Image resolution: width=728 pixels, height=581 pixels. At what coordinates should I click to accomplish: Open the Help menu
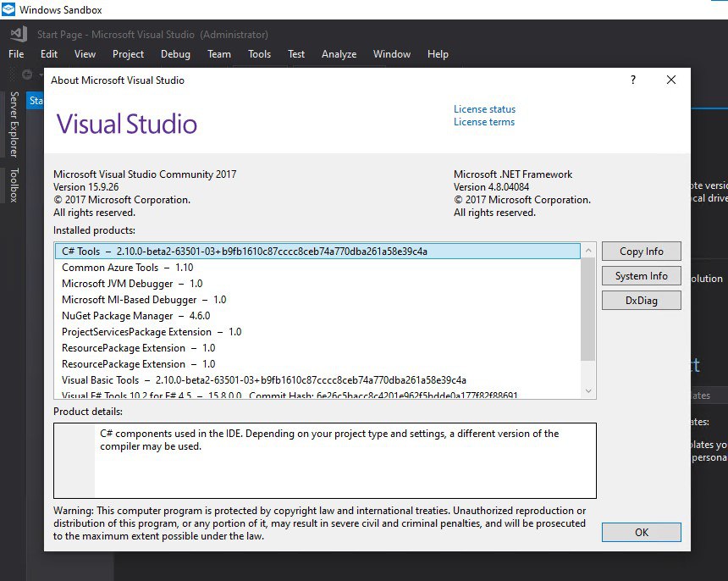click(438, 54)
